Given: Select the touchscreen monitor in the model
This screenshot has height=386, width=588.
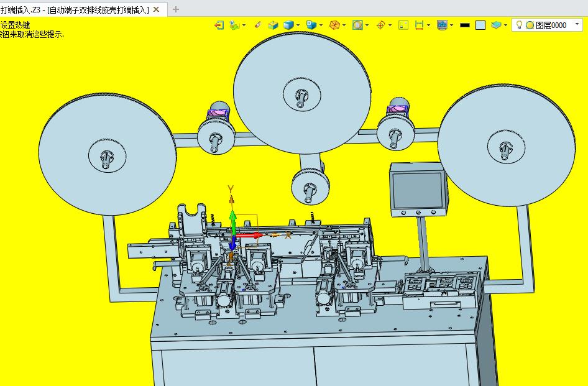Looking at the screenshot, I should [x=418, y=190].
